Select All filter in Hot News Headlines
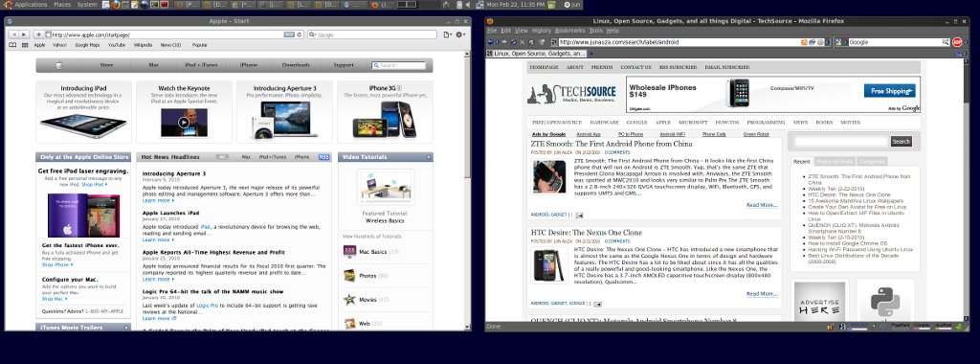The height and width of the screenshot is (364, 980). (x=221, y=157)
